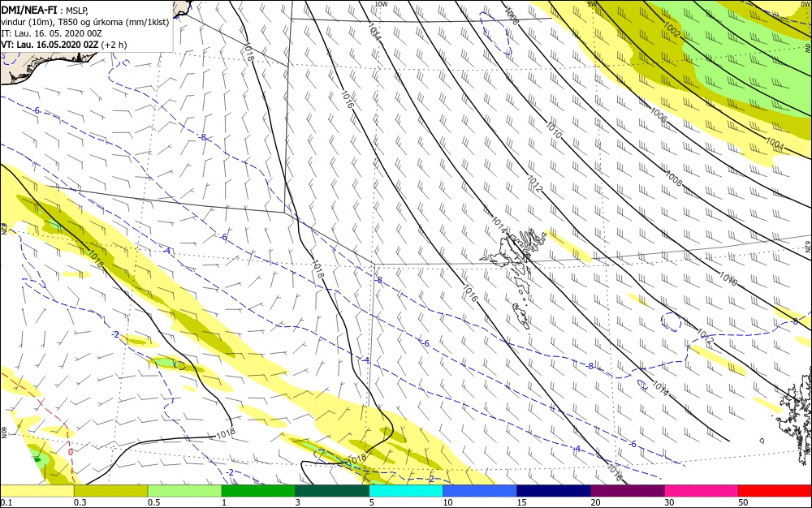The image size is (812, 508).
Task: Click the 1002 isobar label
Action: pyautogui.click(x=672, y=31)
